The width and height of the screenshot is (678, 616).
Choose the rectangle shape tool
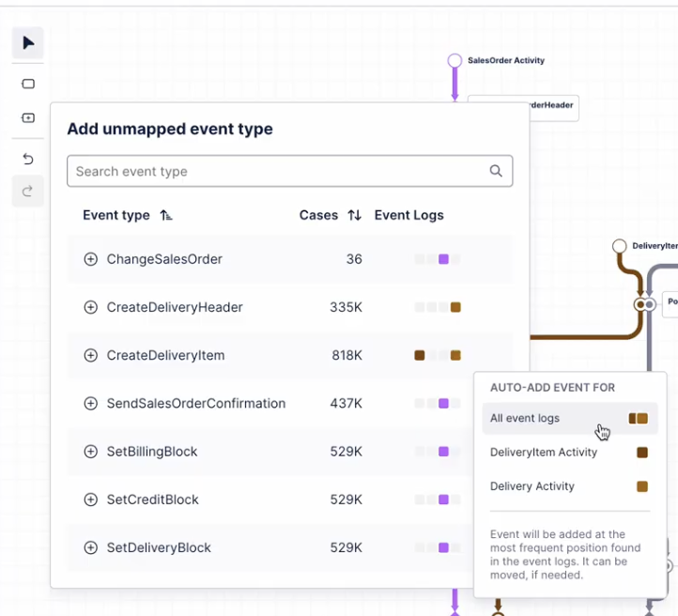28,84
